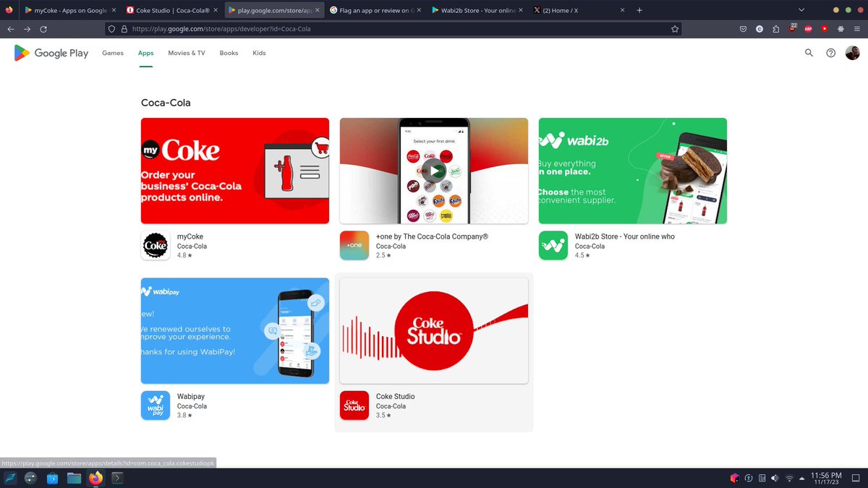Screen dimensions: 868x488
Task: Click the atom-shaped extension icon
Action: [841, 29]
